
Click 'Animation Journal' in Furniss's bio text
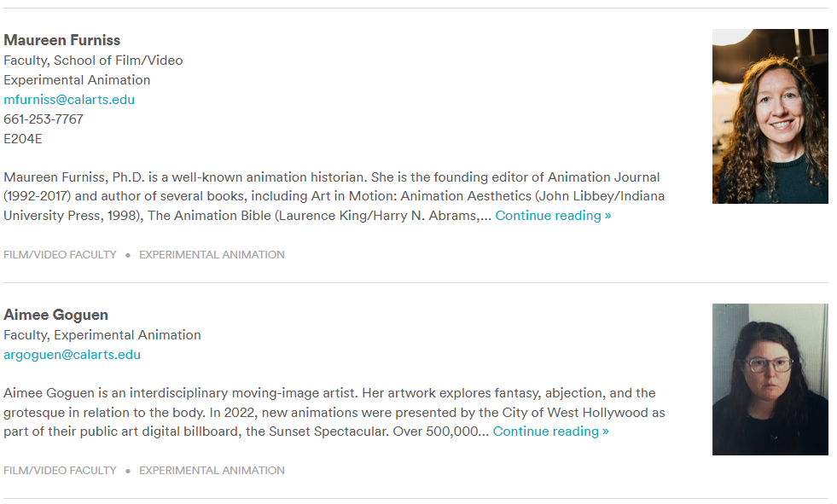coord(603,177)
